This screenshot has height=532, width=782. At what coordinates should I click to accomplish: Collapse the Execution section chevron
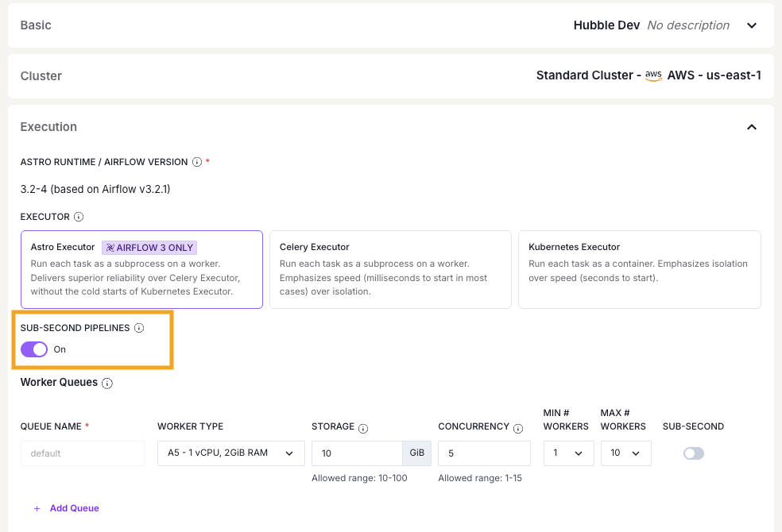coord(752,127)
